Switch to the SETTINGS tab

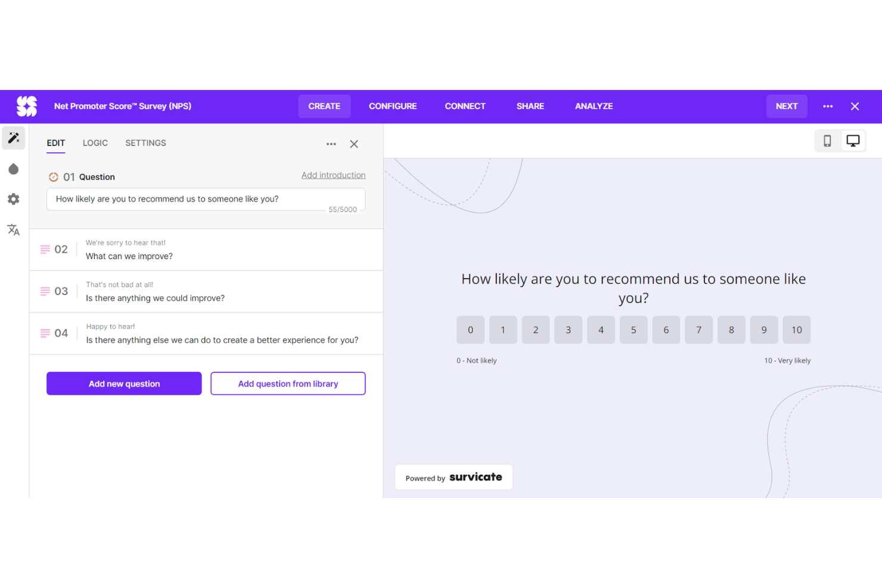[145, 143]
